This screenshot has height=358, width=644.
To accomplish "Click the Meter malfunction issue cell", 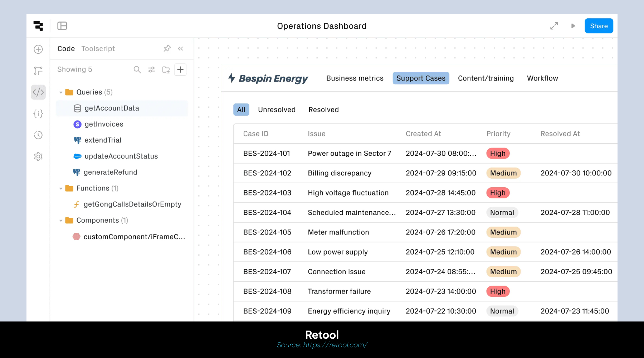I will tap(338, 232).
